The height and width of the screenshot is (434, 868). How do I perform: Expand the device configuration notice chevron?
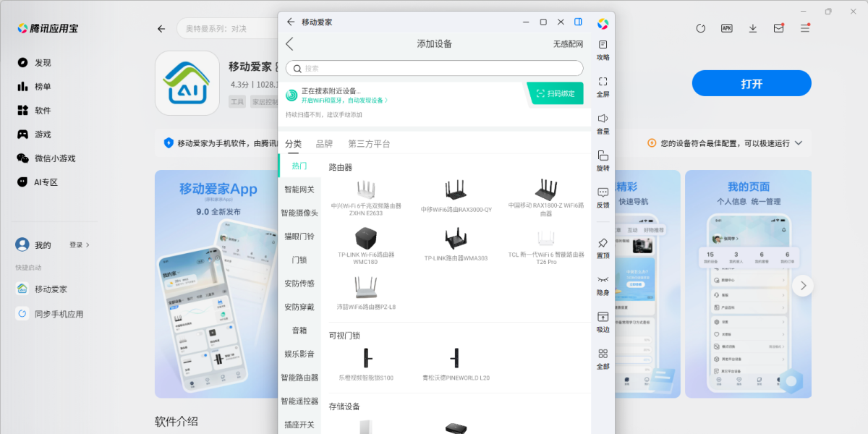(x=799, y=143)
